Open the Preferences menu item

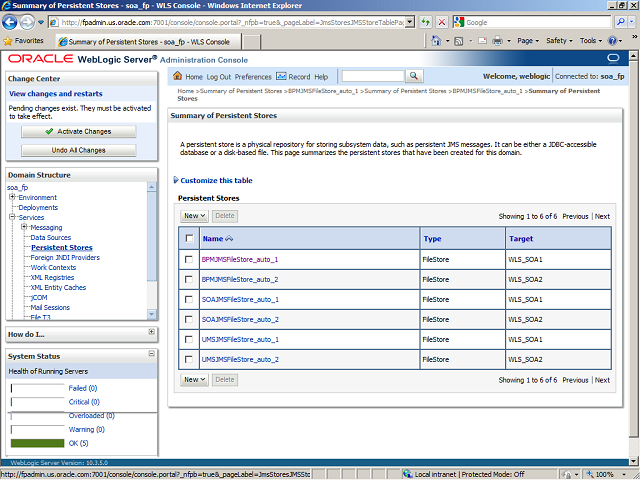click(x=253, y=76)
